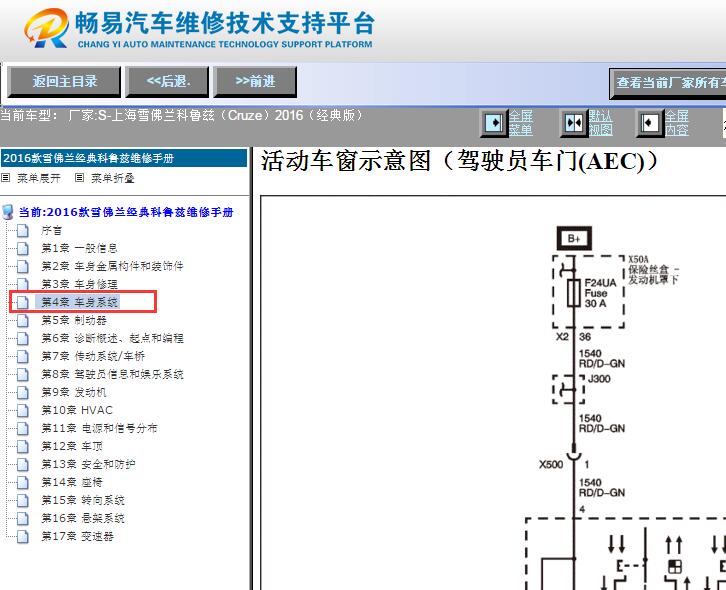Open 第12章 车顶
The height and width of the screenshot is (590, 726).
click(72, 446)
